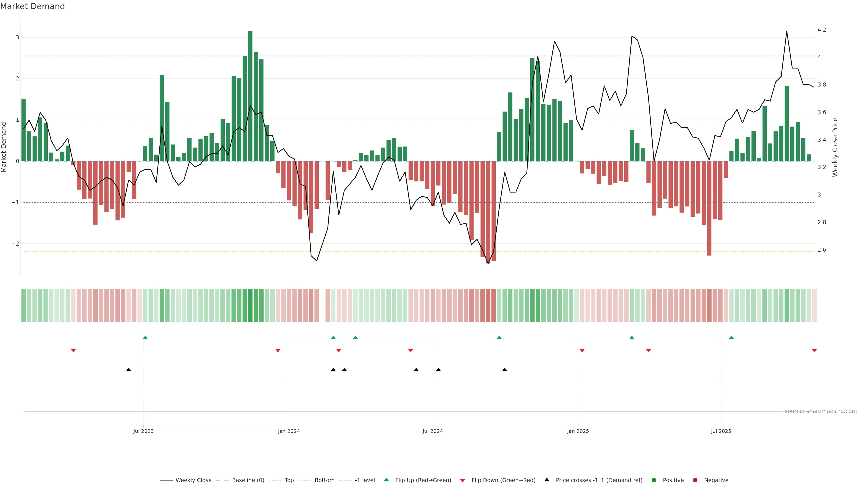Click the Jan 2024 x-axis label
The image size is (868, 488).
(x=289, y=432)
